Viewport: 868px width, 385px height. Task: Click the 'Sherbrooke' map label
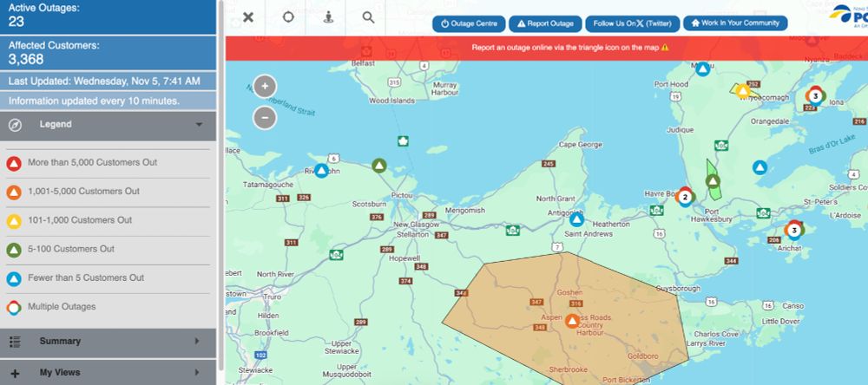pos(569,369)
